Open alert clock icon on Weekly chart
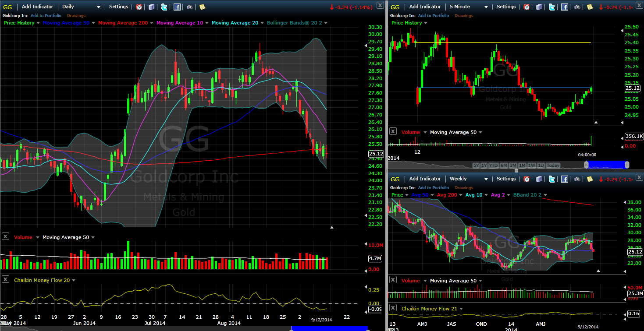644x331 pixels. coord(527,179)
